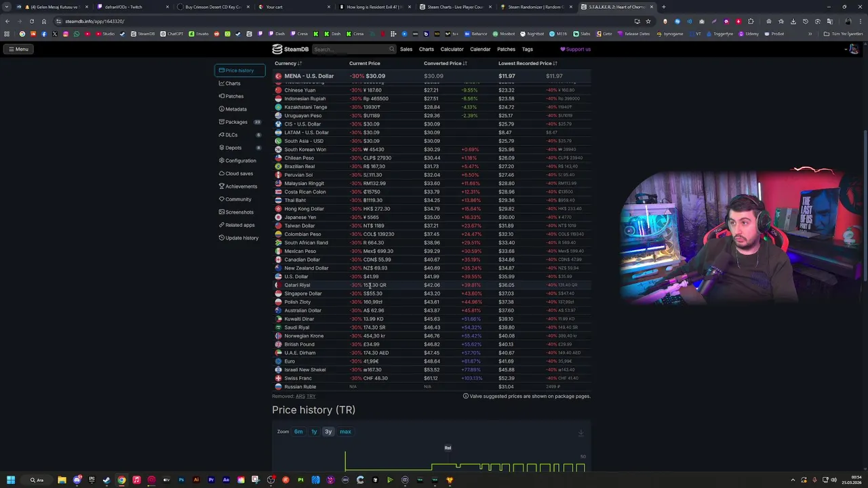Screen dimensions: 868x488
Task: Set chart zoom to max
Action: point(345,432)
